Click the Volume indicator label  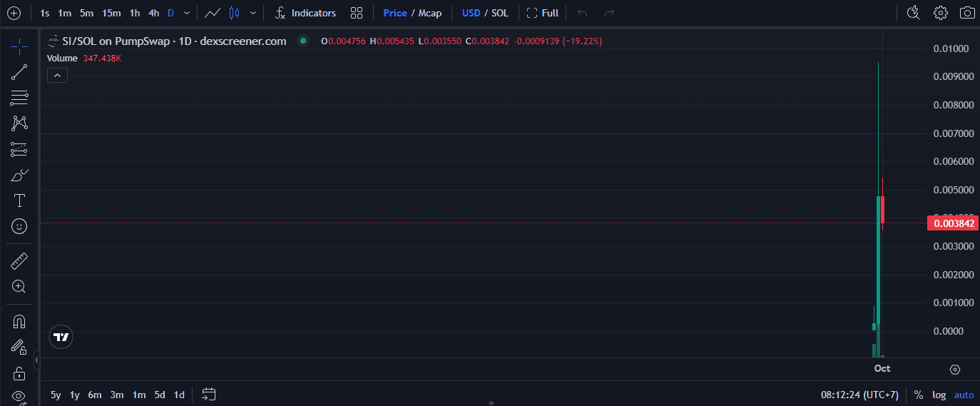pyautogui.click(x=62, y=58)
